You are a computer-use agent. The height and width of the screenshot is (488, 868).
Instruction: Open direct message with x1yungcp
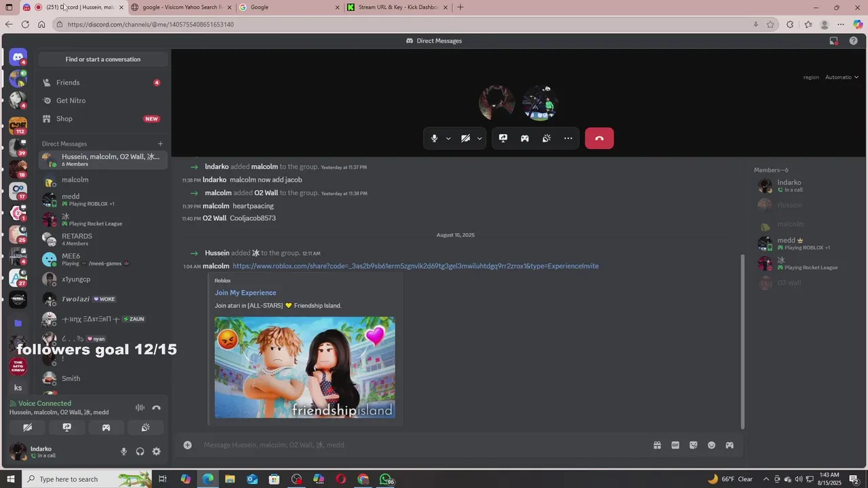103,279
